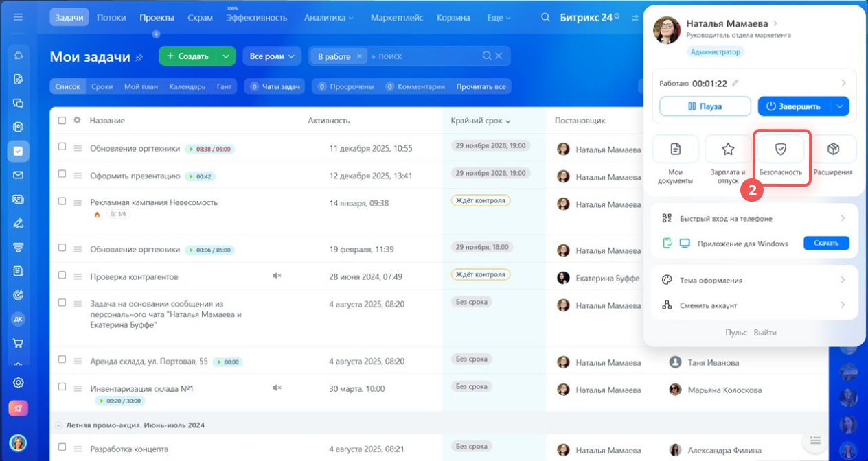Toggle the select-all checkbox in table header
The image size is (868, 461).
(62, 121)
